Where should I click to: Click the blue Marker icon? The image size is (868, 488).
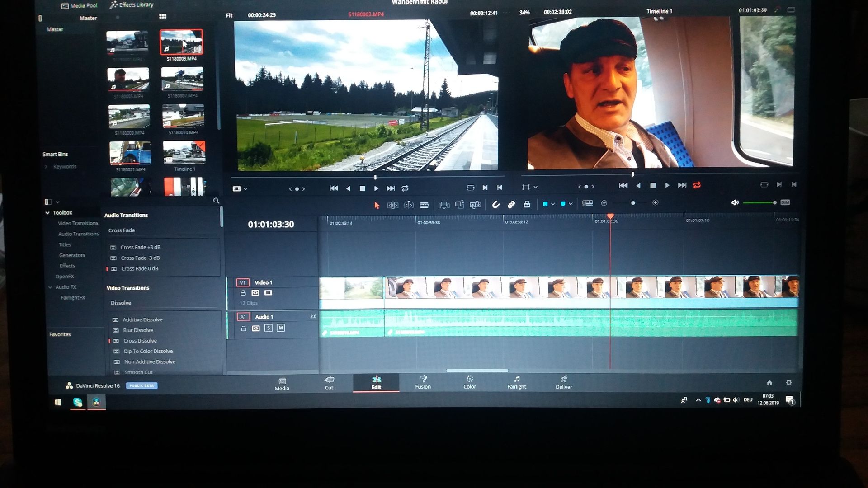click(x=563, y=204)
